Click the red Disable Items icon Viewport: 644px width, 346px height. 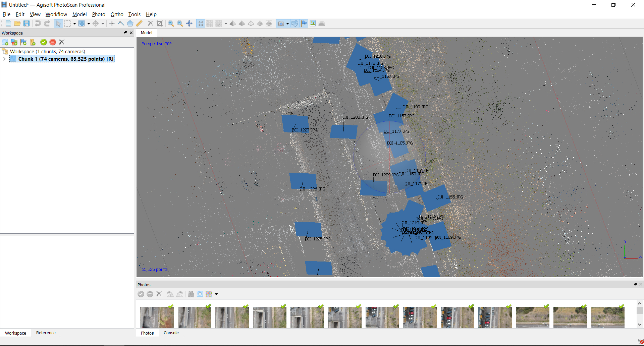(53, 42)
